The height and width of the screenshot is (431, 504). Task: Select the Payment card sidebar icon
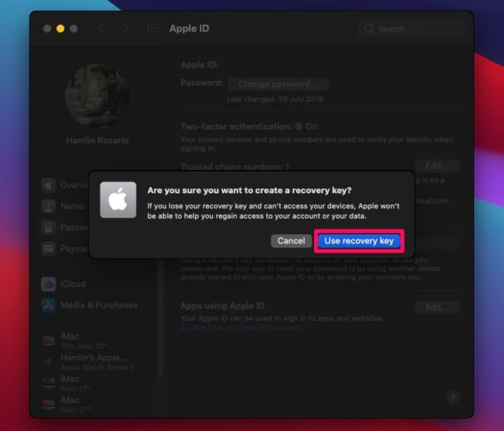pyautogui.click(x=49, y=249)
